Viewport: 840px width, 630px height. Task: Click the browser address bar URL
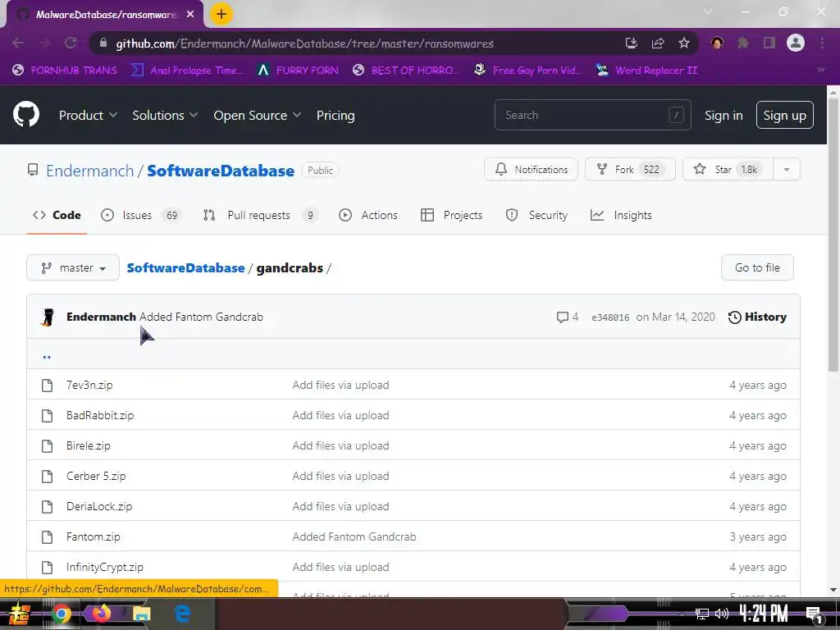(x=305, y=43)
